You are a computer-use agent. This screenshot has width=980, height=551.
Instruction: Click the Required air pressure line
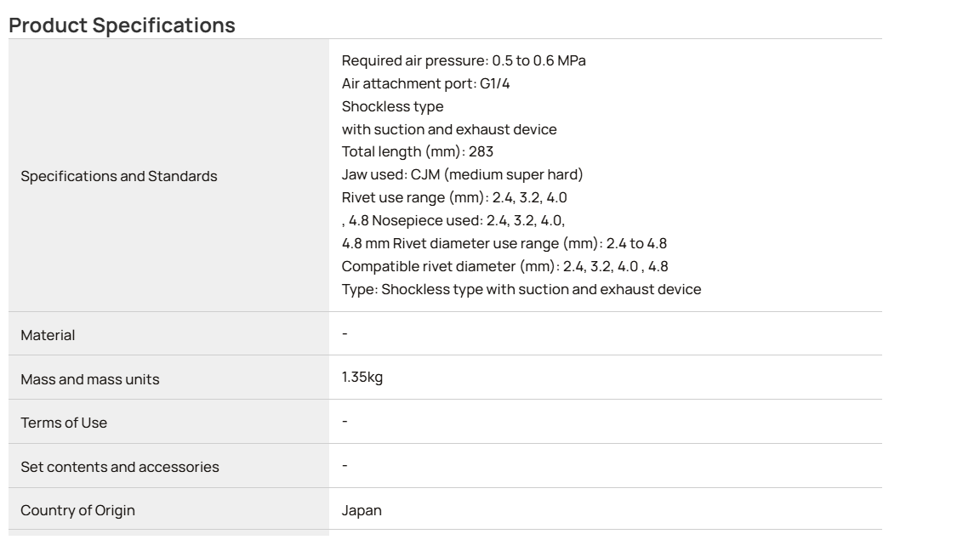pos(463,60)
